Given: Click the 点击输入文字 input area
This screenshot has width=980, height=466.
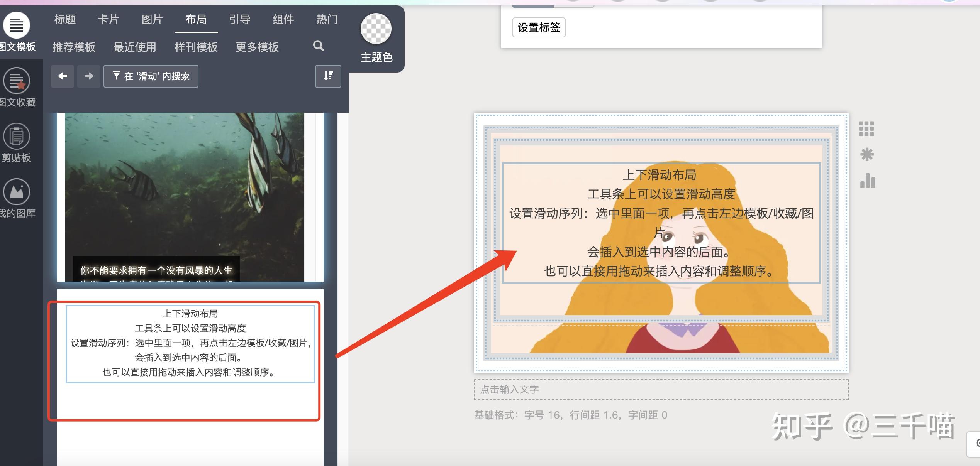Looking at the screenshot, I should click(661, 389).
